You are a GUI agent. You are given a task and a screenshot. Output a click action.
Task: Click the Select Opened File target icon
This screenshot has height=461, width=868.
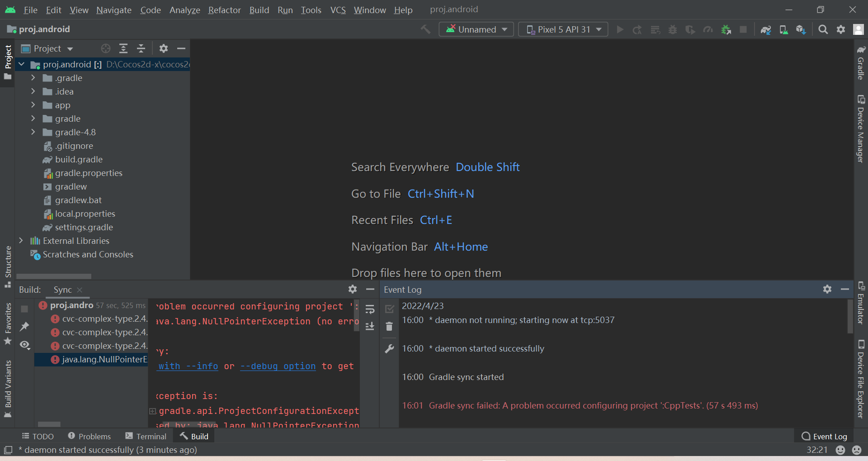(106, 49)
